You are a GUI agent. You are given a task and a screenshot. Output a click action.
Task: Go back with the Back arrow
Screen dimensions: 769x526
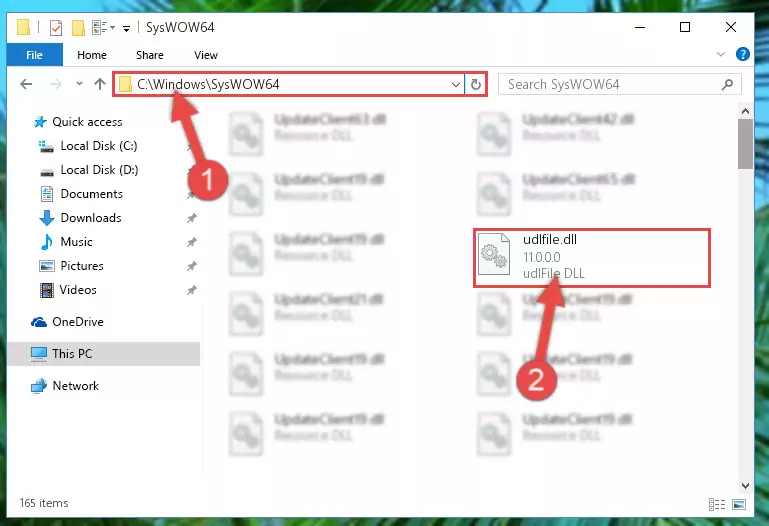26,84
